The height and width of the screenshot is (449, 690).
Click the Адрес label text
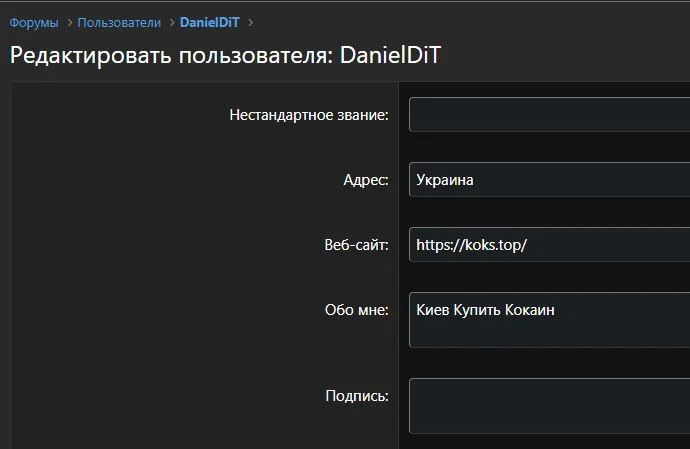pyautogui.click(x=365, y=180)
